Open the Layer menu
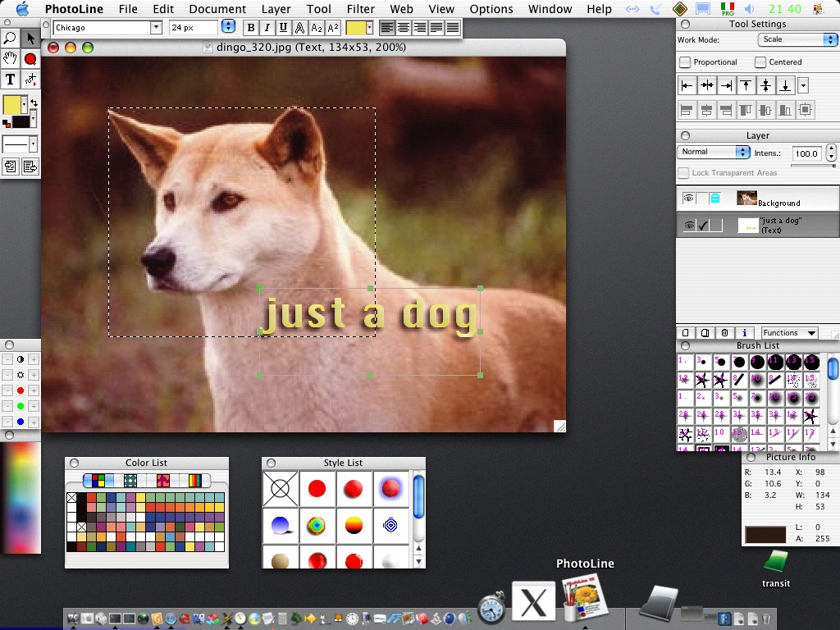 pyautogui.click(x=276, y=9)
